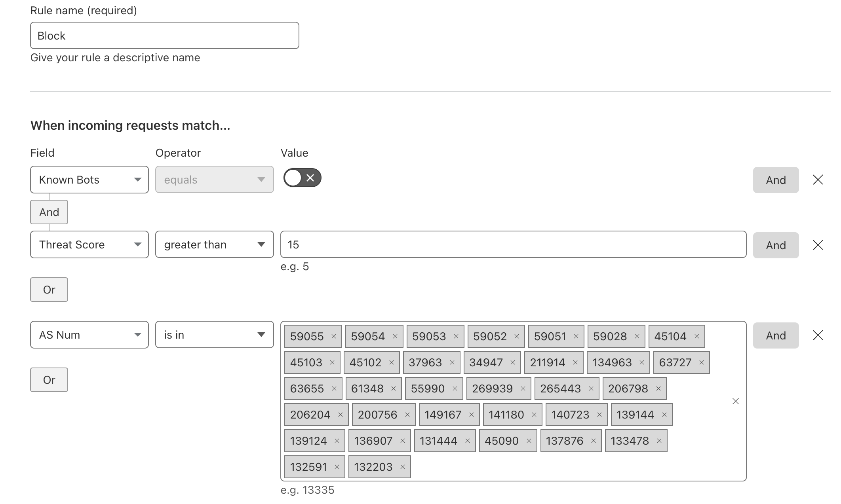Click the Rule name input field

(x=164, y=36)
